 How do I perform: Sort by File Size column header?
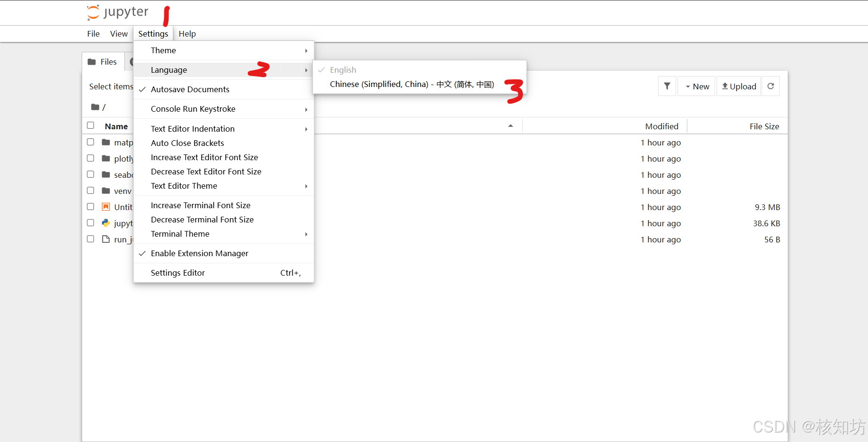coord(764,126)
